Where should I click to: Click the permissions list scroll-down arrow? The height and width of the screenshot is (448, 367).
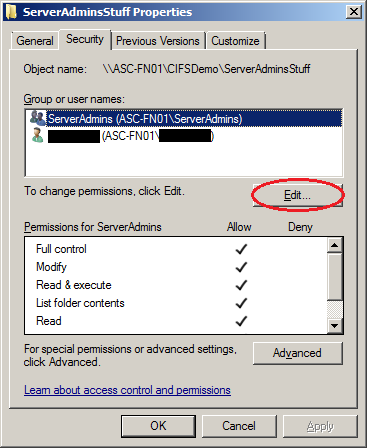click(335, 325)
